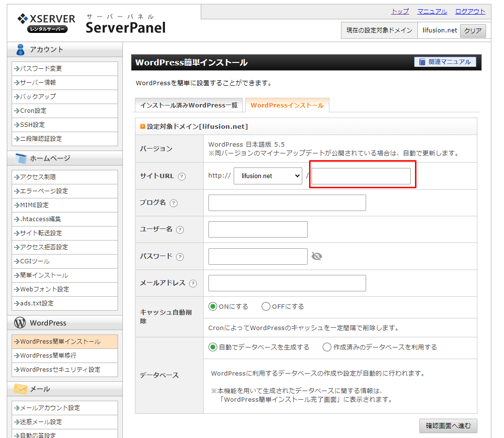Open WordPressセキュリティ設定 in sidebar
Viewport: 504px width, 438px height.
(65, 370)
